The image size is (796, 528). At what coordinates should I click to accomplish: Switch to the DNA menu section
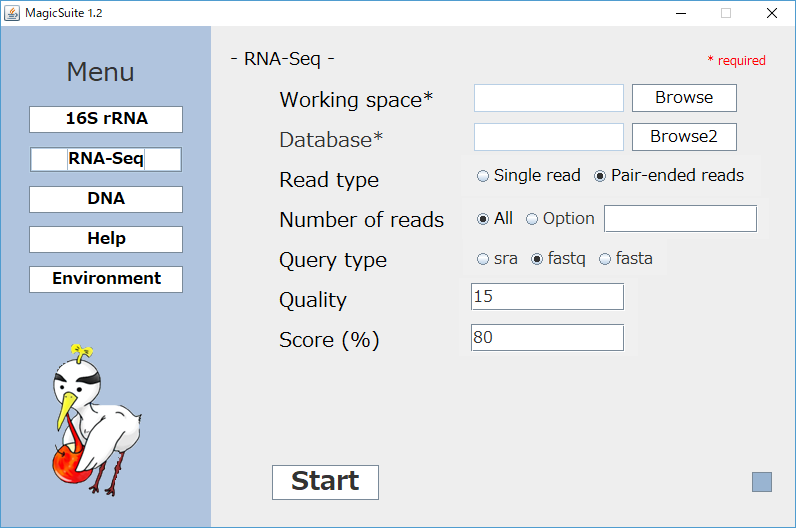[x=106, y=199]
